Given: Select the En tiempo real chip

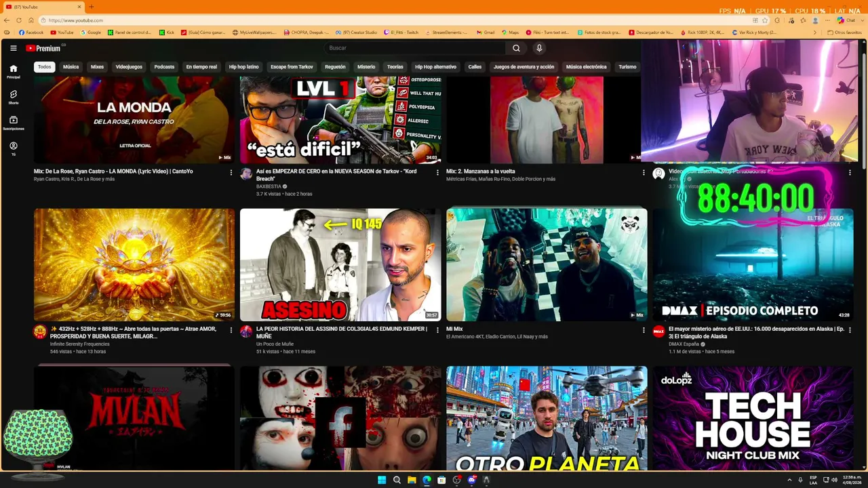Looking at the screenshot, I should 201,67.
